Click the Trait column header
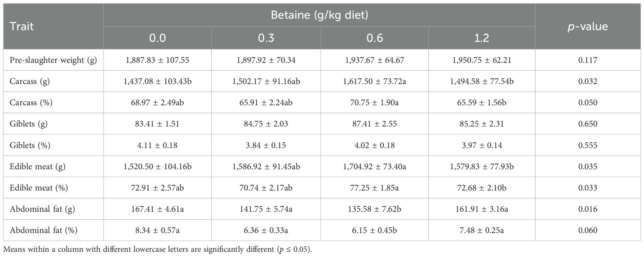This screenshot has height=257, width=644. (x=22, y=26)
